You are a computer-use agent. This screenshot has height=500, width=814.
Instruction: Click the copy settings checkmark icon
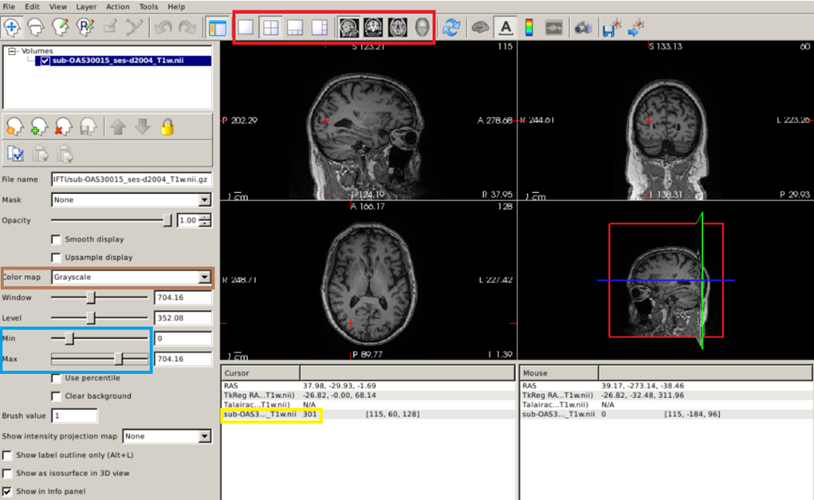tap(15, 153)
